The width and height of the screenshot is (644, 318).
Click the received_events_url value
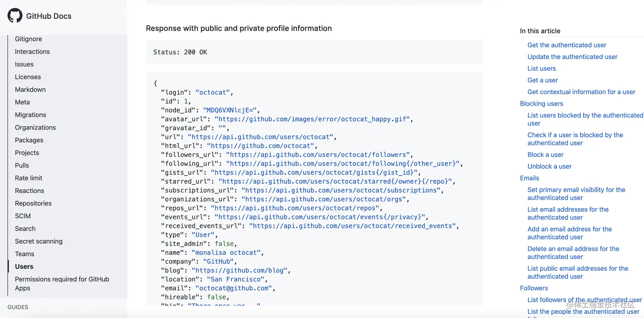pos(353,226)
